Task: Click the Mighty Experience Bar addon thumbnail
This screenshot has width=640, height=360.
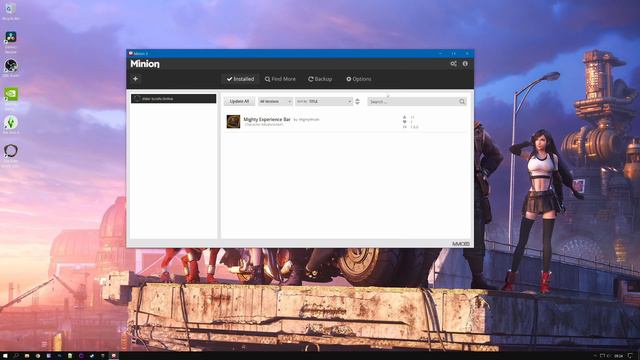Action: tap(233, 121)
